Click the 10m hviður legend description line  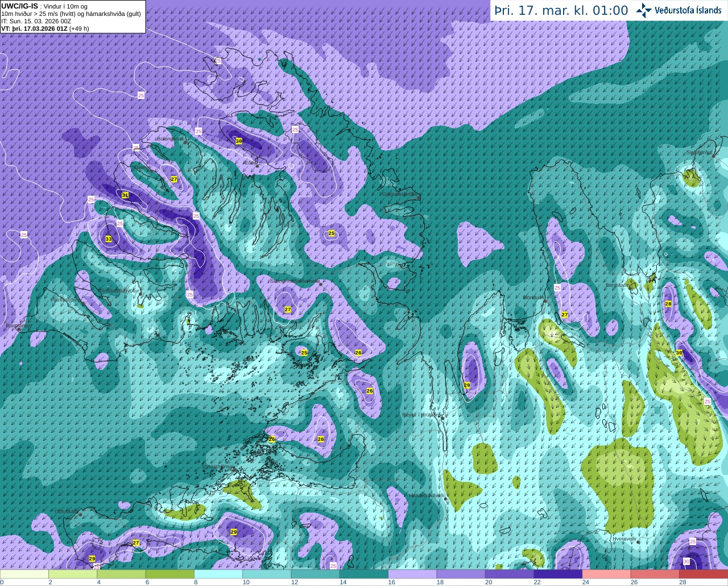[x=71, y=14]
